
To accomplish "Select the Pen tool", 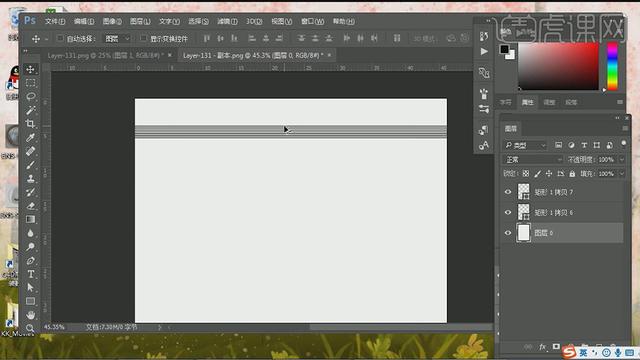I will [31, 260].
